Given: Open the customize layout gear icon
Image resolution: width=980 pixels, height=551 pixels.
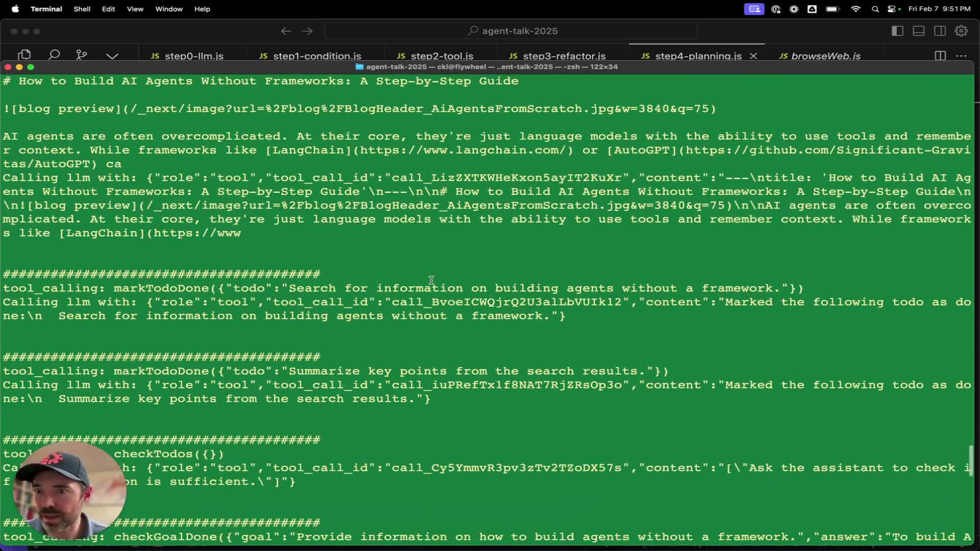Looking at the screenshot, I should (x=961, y=31).
